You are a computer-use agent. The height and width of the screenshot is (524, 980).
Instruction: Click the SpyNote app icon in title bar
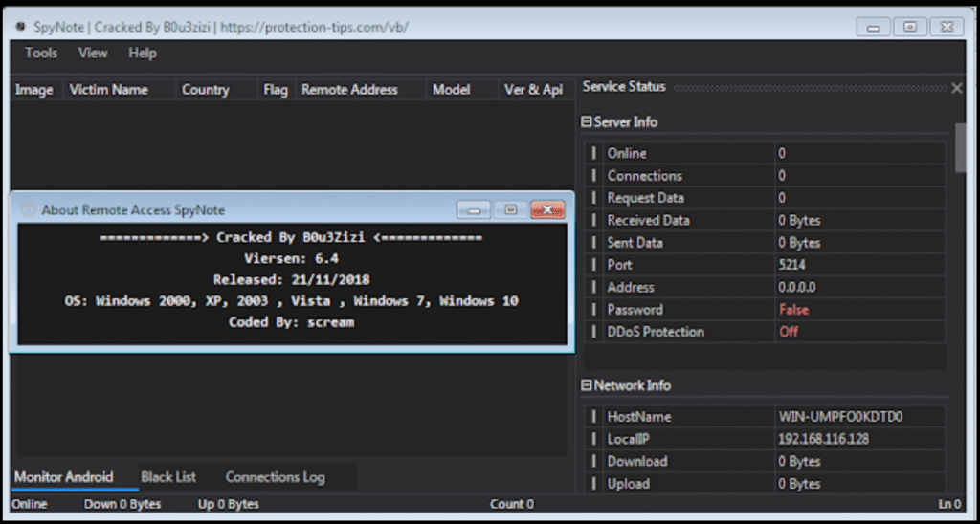point(21,27)
